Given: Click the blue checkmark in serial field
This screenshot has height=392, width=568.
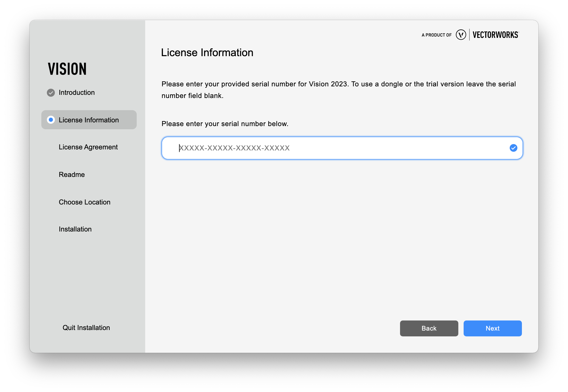Looking at the screenshot, I should pyautogui.click(x=513, y=148).
